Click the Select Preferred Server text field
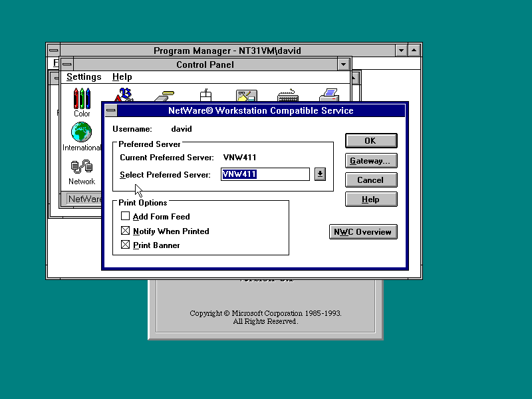The height and width of the screenshot is (399, 532). click(x=265, y=174)
